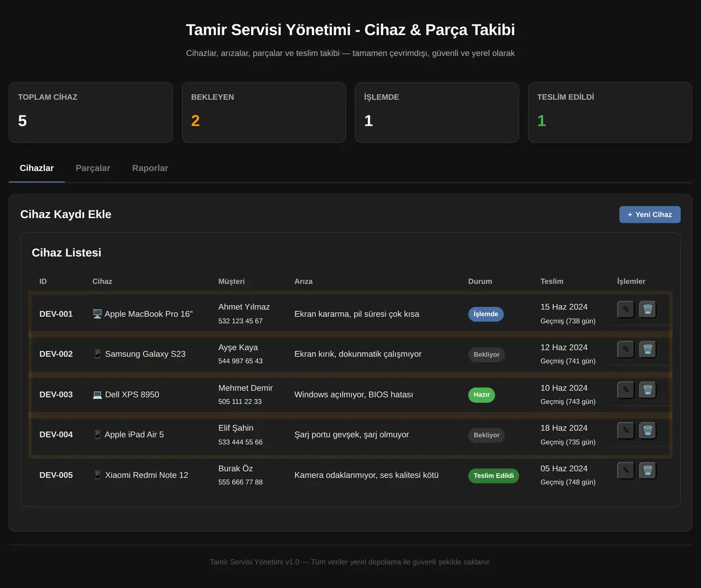Click fault "Şarj portu gevşek, şarj olmuyor"

tap(352, 435)
